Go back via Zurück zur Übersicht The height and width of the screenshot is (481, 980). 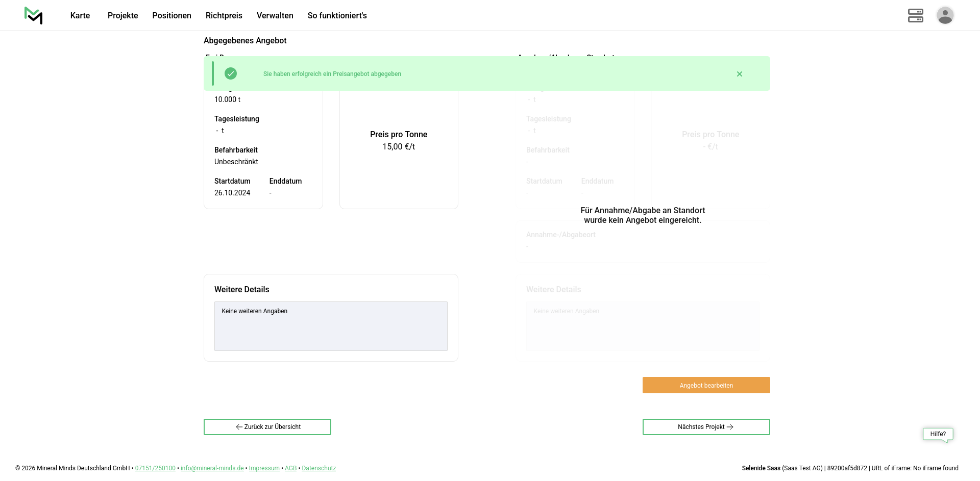267,427
